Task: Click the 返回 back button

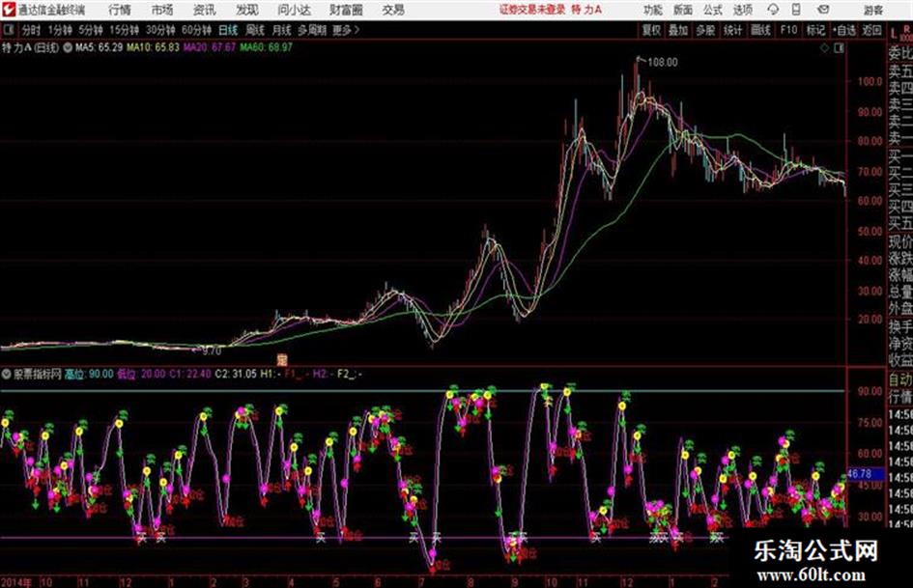Action: [871, 30]
